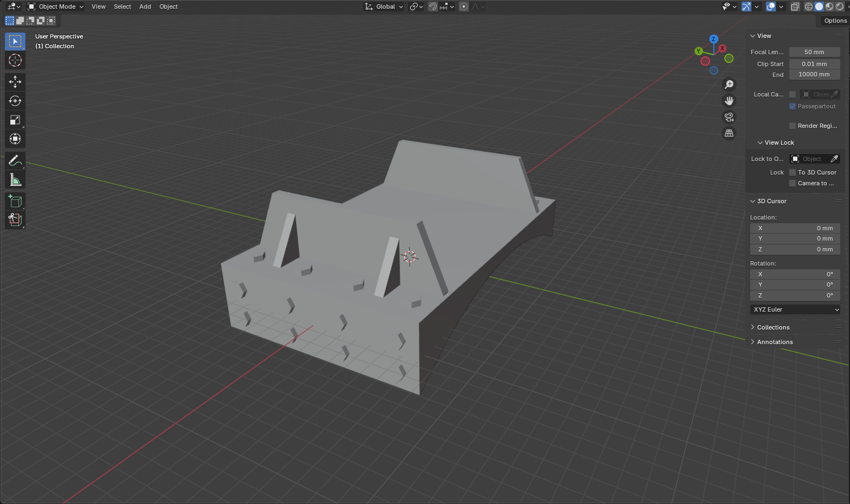
Task: Tick the Camera to View checkbox
Action: click(793, 183)
